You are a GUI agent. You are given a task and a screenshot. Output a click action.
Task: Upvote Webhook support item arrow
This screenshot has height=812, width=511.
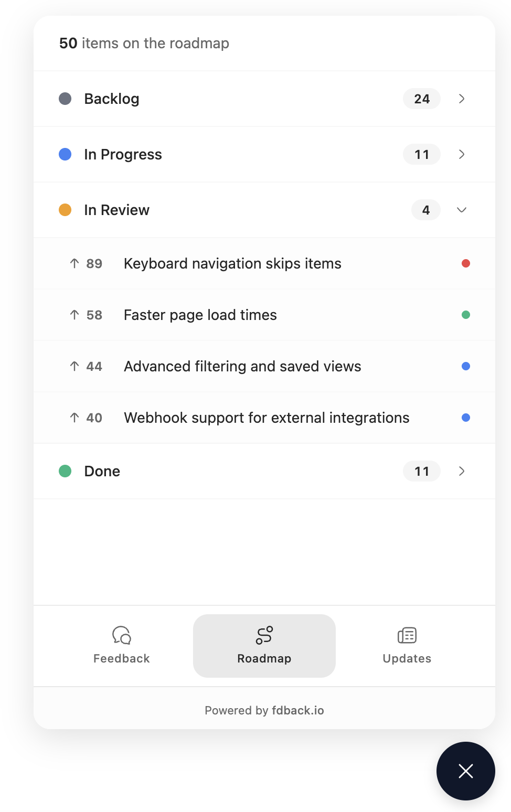click(x=74, y=418)
